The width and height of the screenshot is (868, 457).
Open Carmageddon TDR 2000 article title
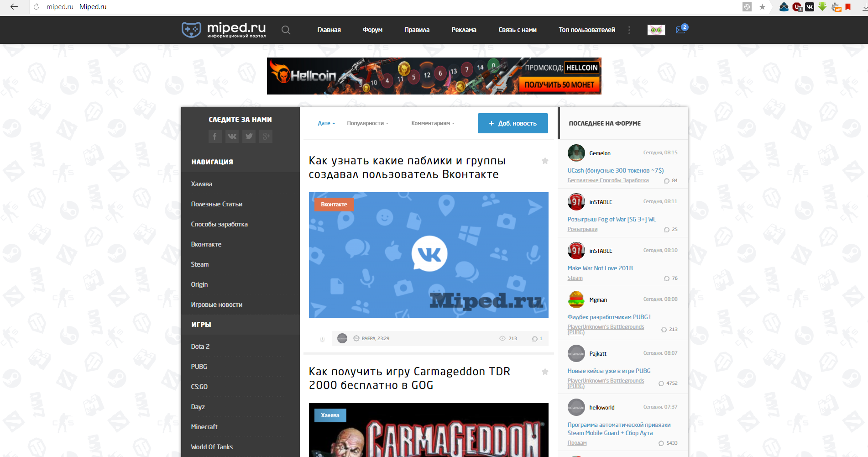coord(409,378)
